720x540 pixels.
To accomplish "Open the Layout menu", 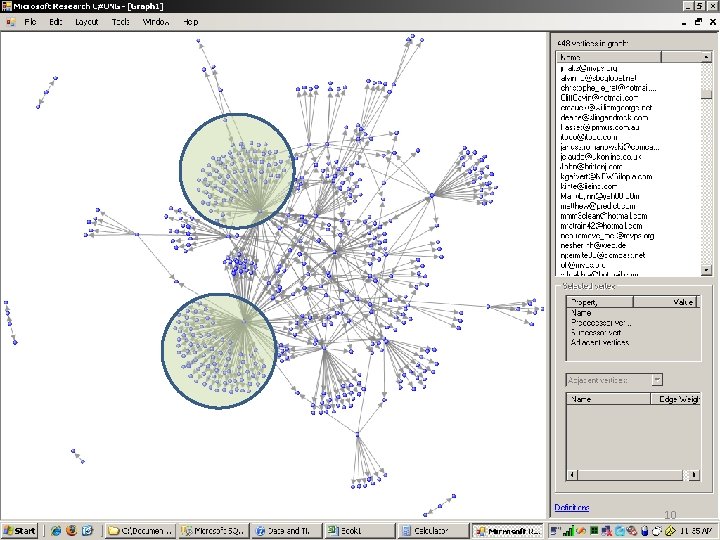I will tap(86, 22).
